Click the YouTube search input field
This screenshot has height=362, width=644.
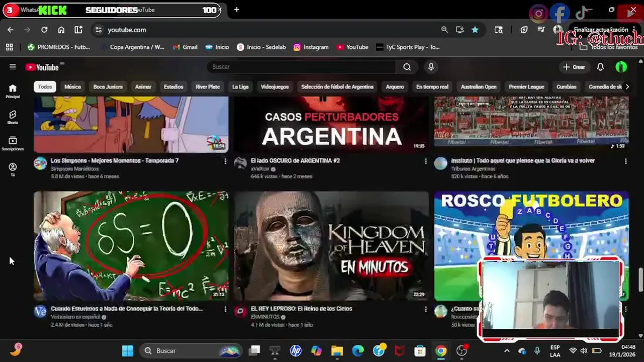302,67
